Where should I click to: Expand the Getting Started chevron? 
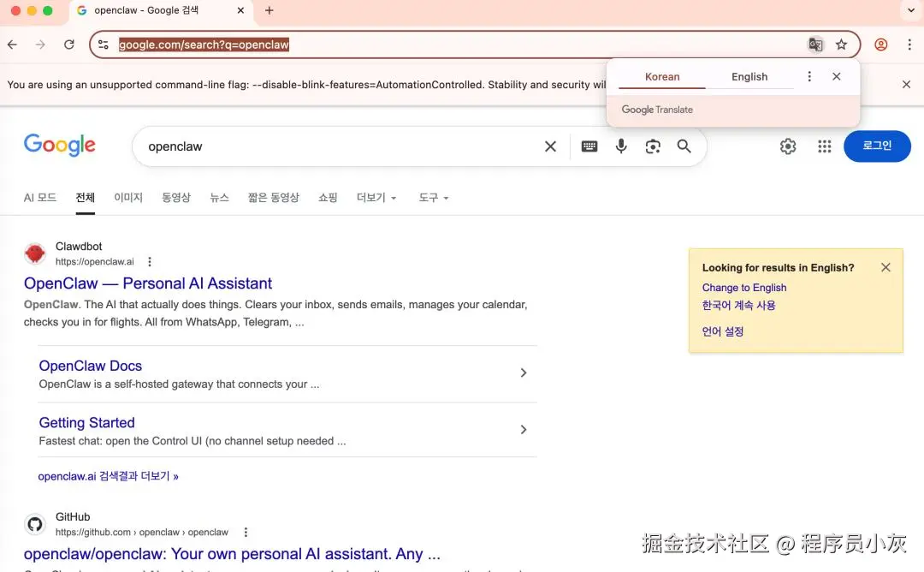pos(524,429)
